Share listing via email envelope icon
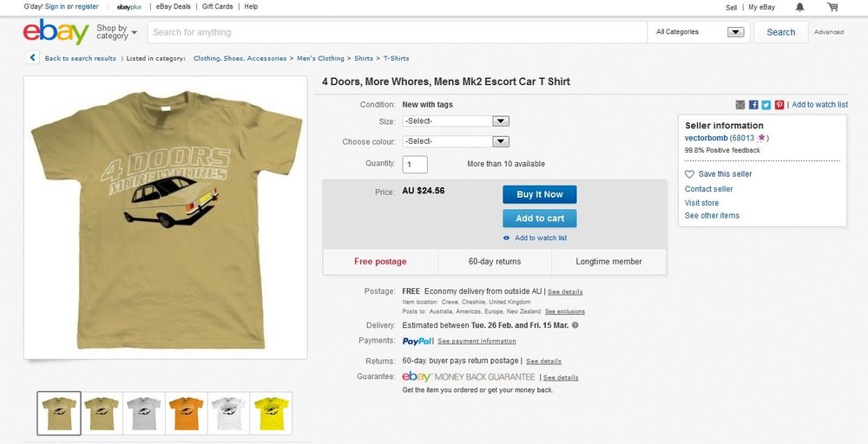Screen dimensions: 868x444 coord(740,105)
